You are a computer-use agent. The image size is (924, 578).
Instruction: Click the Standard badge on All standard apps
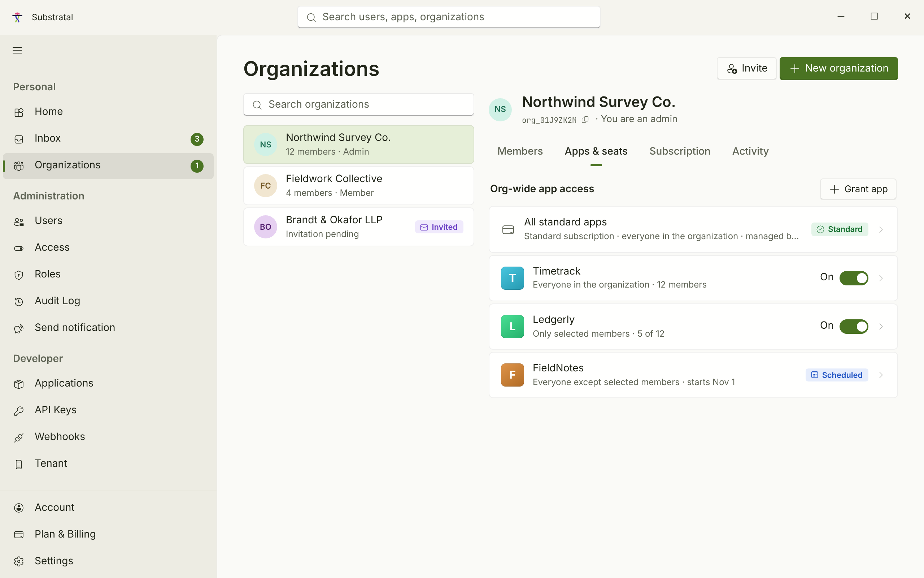[840, 229]
